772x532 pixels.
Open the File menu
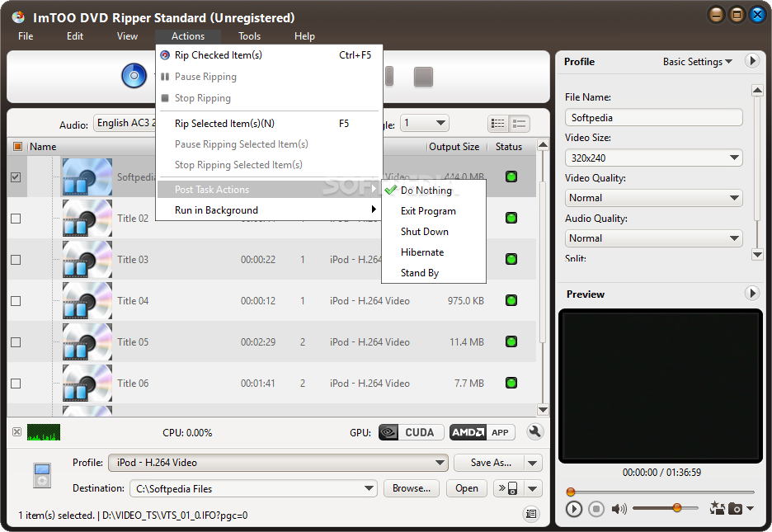26,36
